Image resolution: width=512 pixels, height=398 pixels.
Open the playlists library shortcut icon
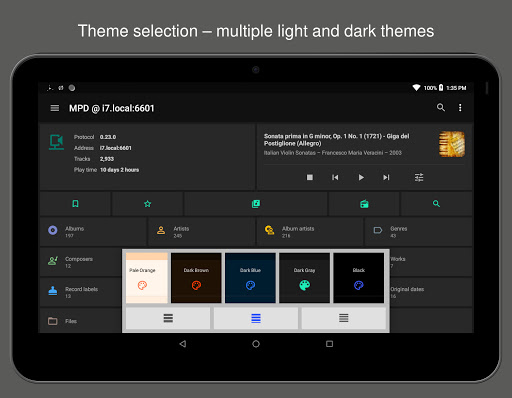256,204
